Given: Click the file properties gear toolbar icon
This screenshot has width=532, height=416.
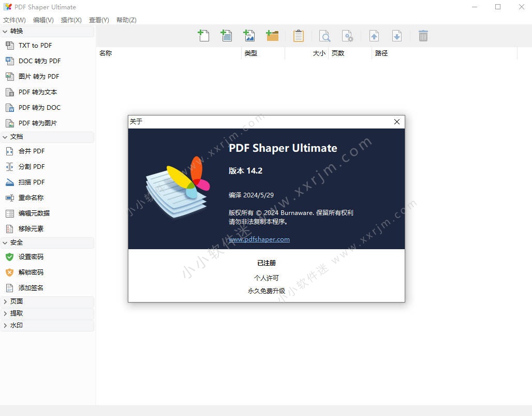Looking at the screenshot, I should 347,36.
